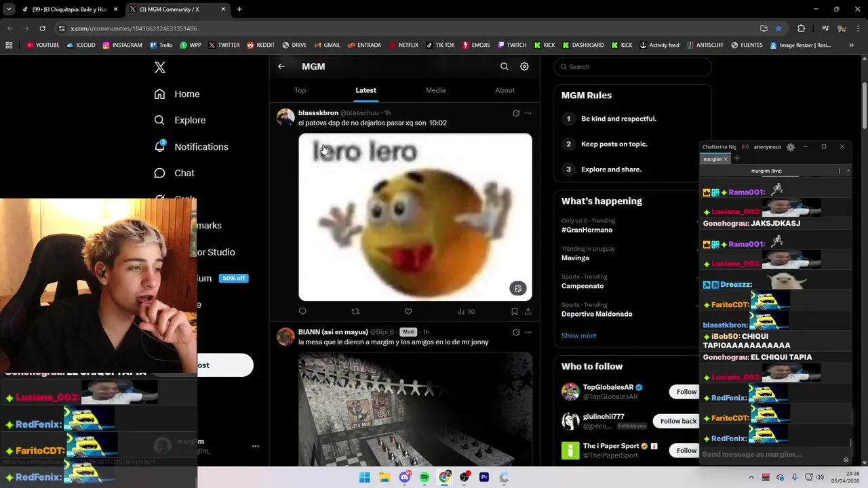Switch to the Latest tab
The width and height of the screenshot is (868, 488).
point(366,90)
